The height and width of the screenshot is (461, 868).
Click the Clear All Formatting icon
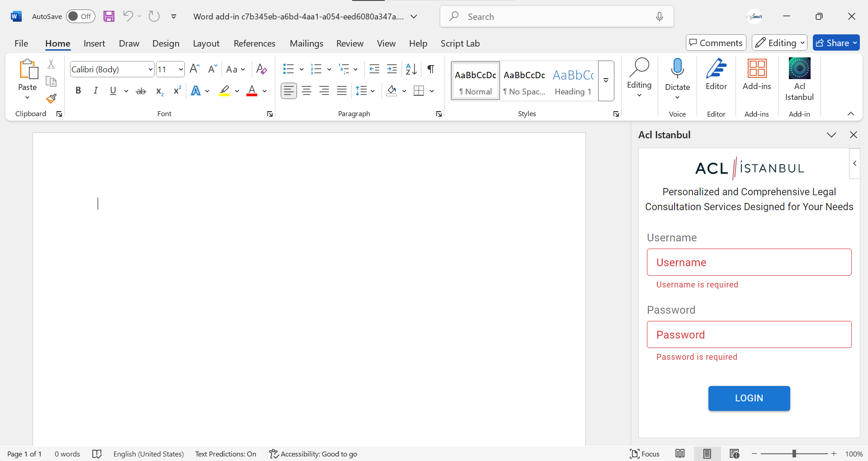tap(261, 69)
